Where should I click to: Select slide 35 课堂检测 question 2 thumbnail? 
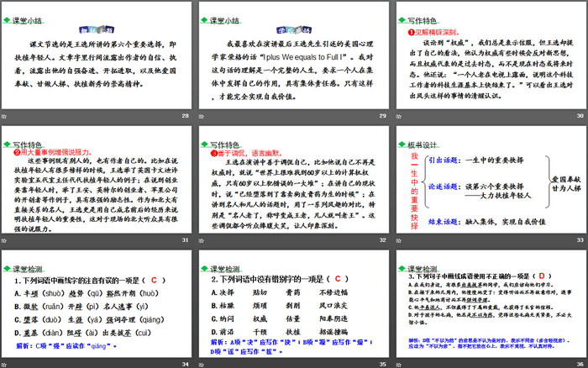click(294, 304)
